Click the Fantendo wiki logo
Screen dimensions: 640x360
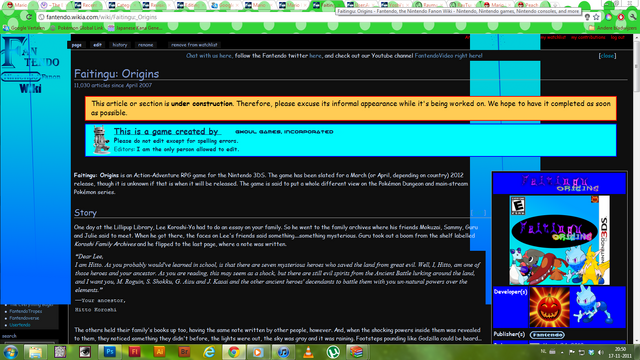[31, 64]
